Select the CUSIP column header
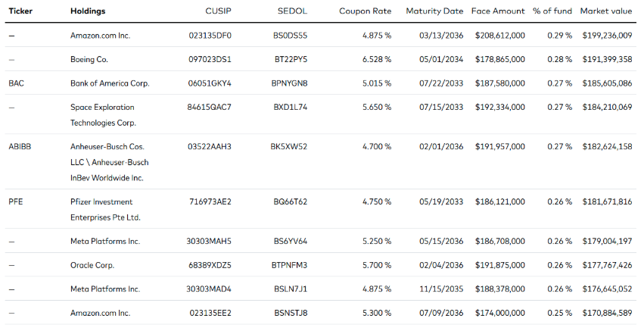The width and height of the screenshot is (644, 331). [x=219, y=11]
